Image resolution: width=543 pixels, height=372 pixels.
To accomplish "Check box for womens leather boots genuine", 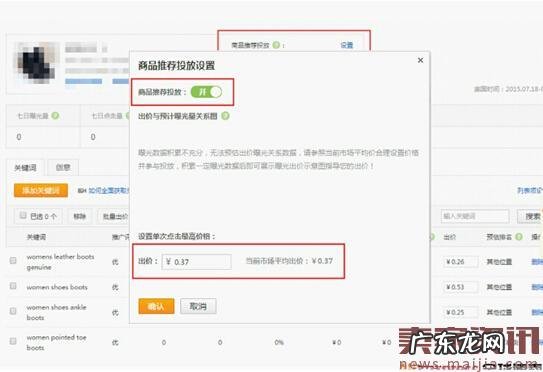I will (x=13, y=260).
